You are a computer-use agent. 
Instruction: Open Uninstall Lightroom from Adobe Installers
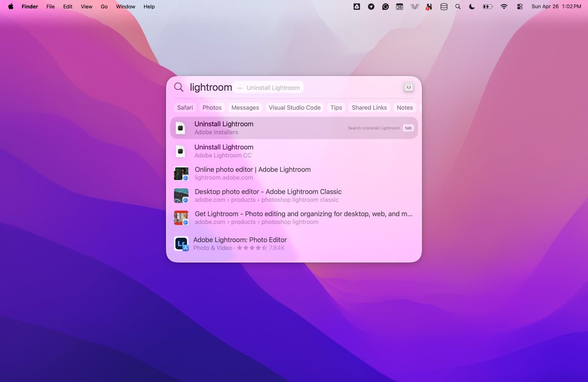point(294,128)
